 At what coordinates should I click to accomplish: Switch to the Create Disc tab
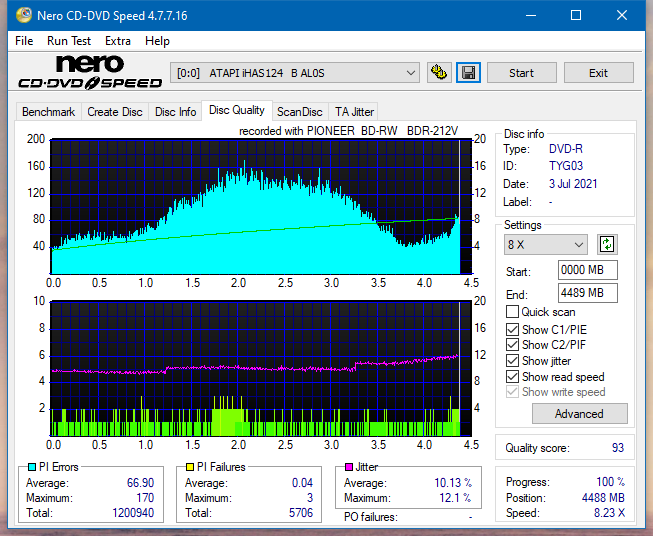point(115,112)
